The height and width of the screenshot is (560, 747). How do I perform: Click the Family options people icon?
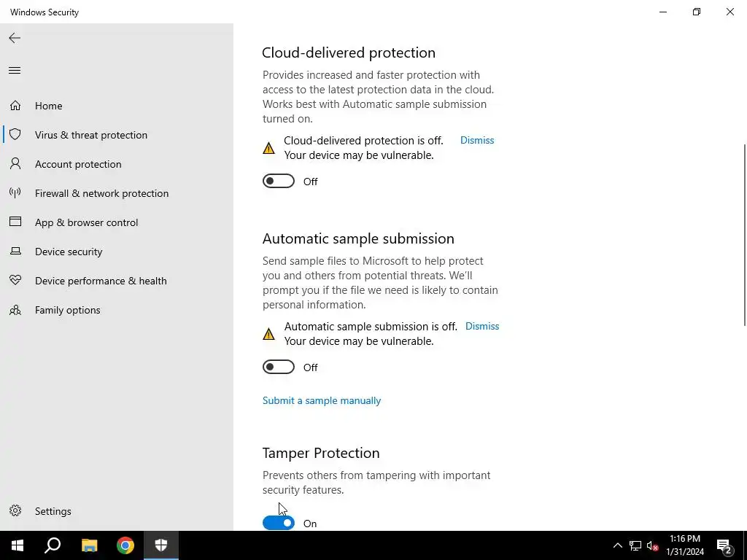15,310
